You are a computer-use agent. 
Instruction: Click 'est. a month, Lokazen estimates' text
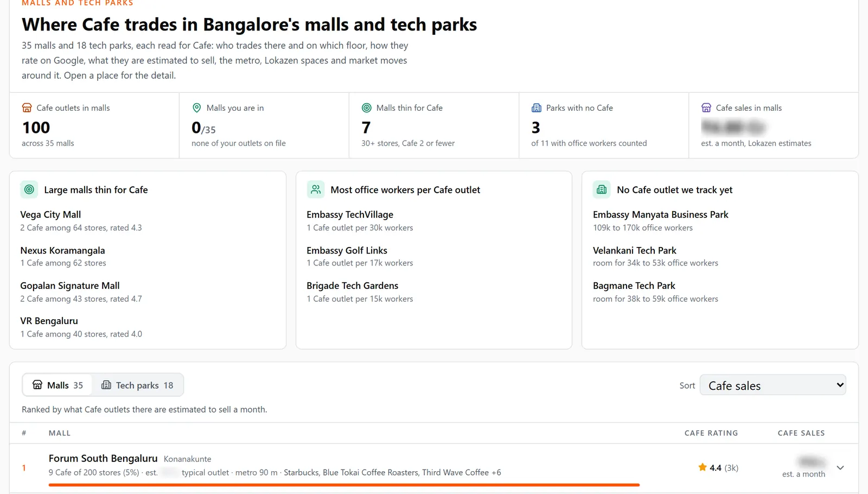coord(756,143)
